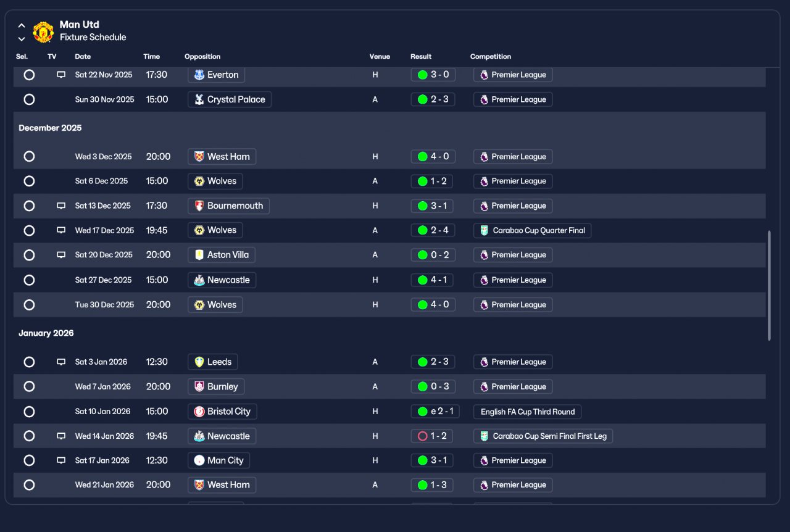Click the January 2026 month heading
The height and width of the screenshot is (532, 790).
click(x=46, y=333)
